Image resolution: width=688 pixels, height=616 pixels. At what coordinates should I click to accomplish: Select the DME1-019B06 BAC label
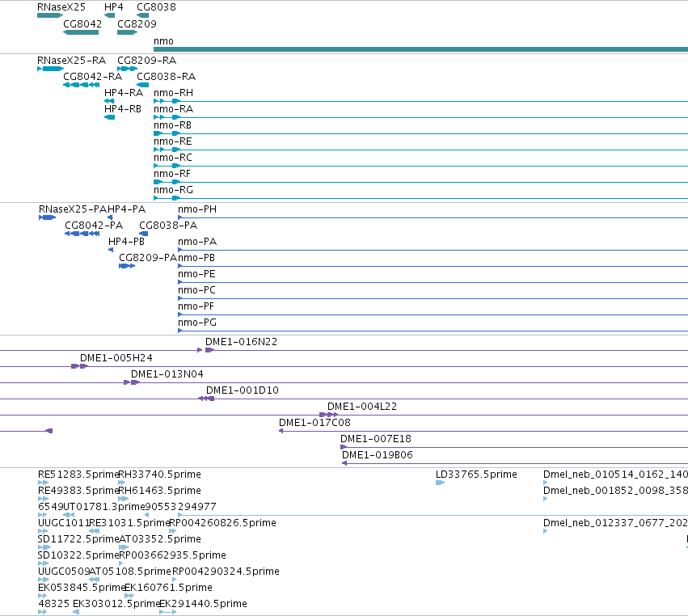(x=378, y=455)
